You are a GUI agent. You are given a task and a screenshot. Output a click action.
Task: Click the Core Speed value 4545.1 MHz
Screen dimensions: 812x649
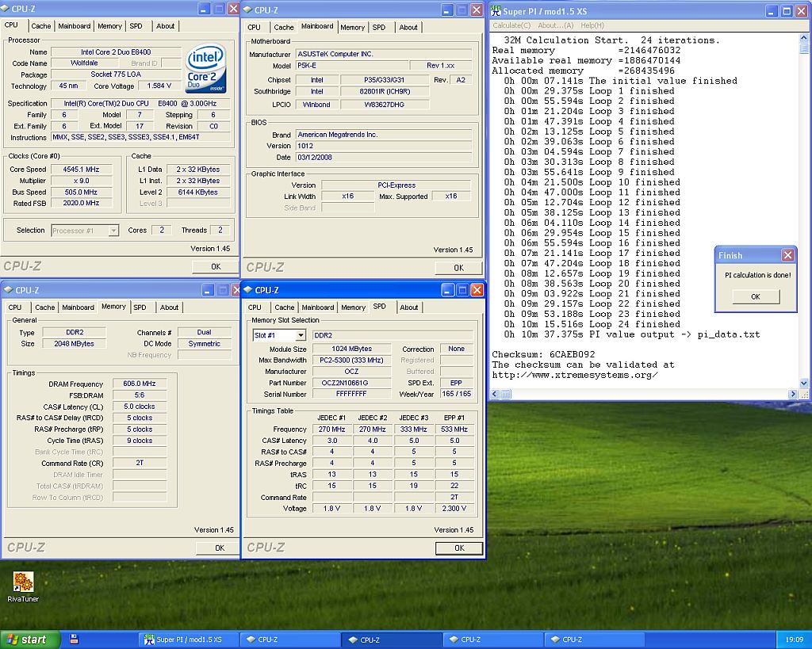81,170
